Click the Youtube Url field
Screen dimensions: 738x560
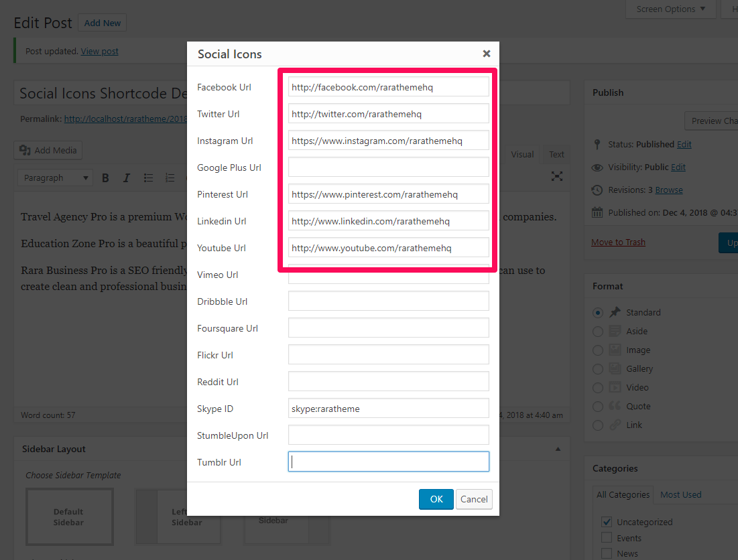pos(388,248)
